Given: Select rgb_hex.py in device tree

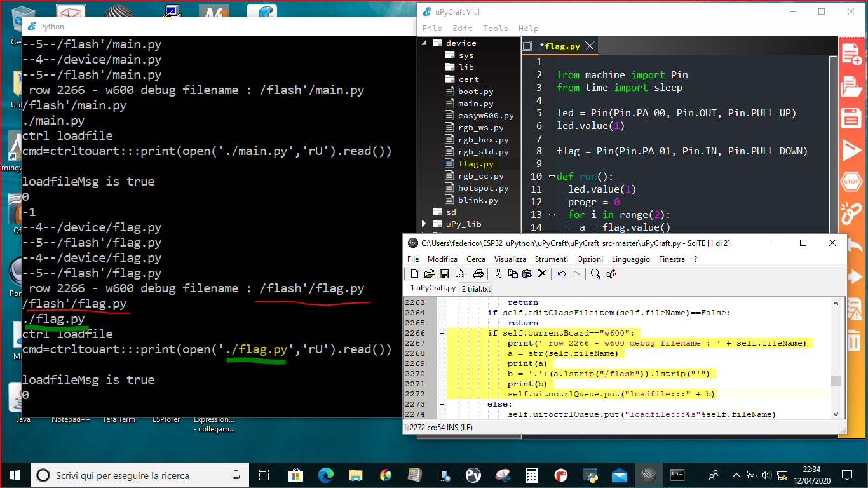Looking at the screenshot, I should pyautogui.click(x=483, y=140).
